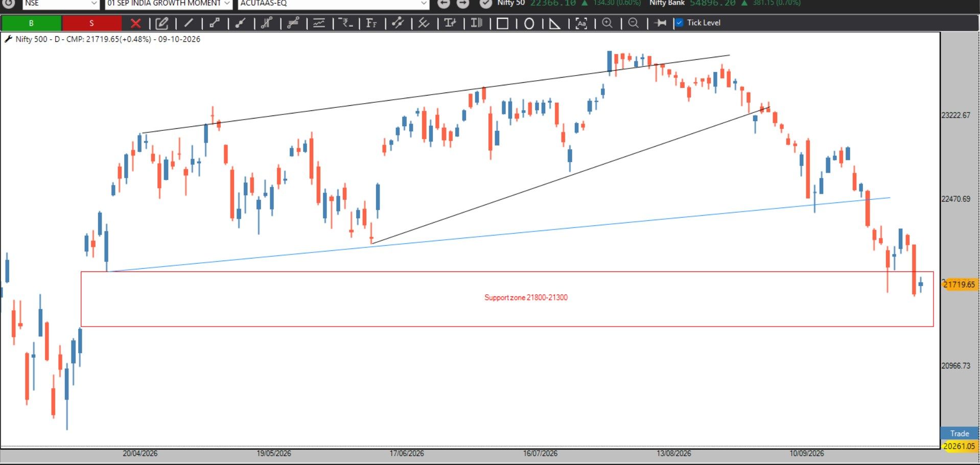This screenshot has width=980, height=465.
Task: Click the 13/08/2026 date axis label
Action: tap(673, 453)
